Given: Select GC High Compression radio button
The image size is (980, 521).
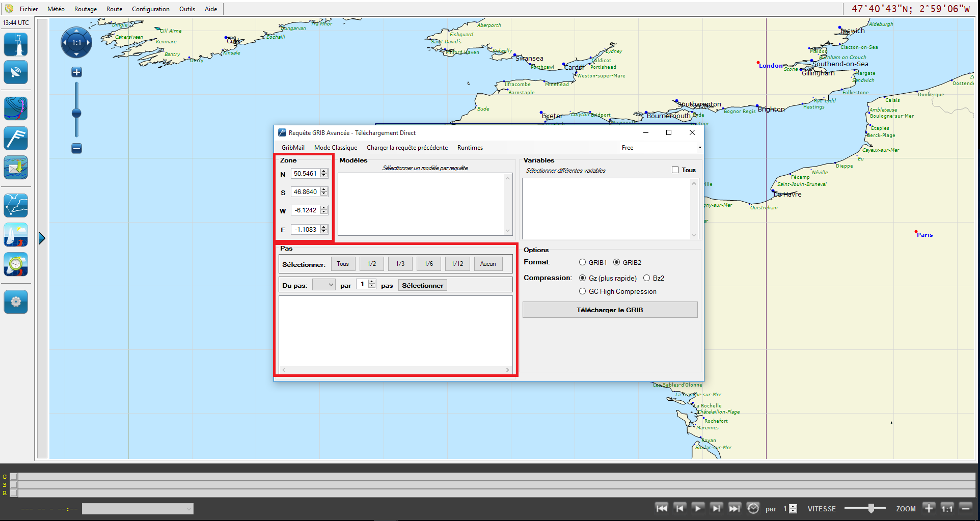Looking at the screenshot, I should tap(582, 291).
